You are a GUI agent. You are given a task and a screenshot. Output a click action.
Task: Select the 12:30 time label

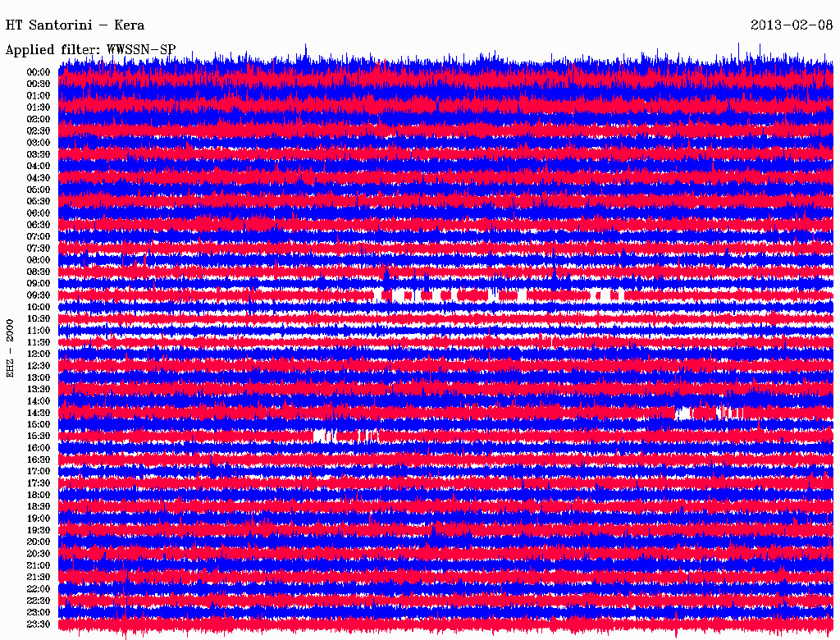tap(39, 366)
